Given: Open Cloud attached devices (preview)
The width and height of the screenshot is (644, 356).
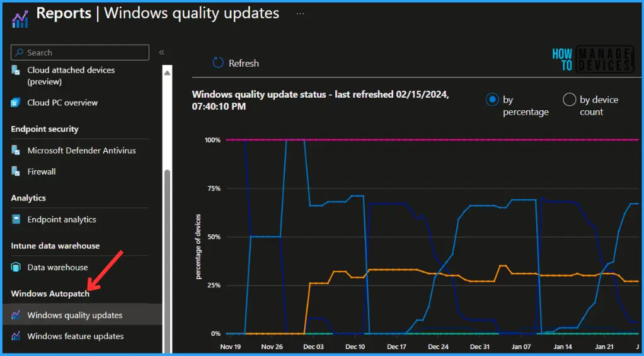Looking at the screenshot, I should (71, 76).
